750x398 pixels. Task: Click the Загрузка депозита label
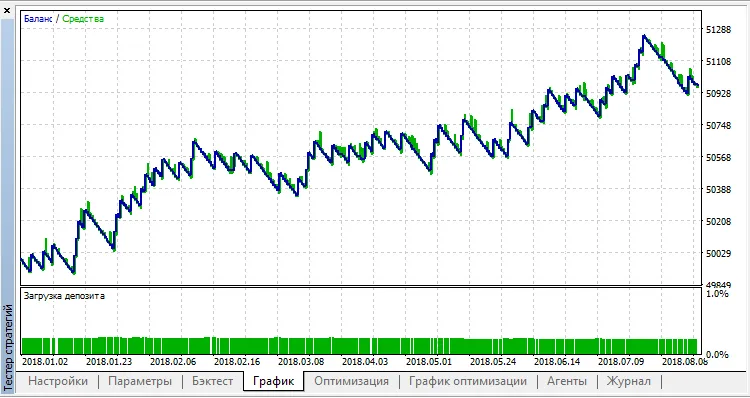pos(64,296)
